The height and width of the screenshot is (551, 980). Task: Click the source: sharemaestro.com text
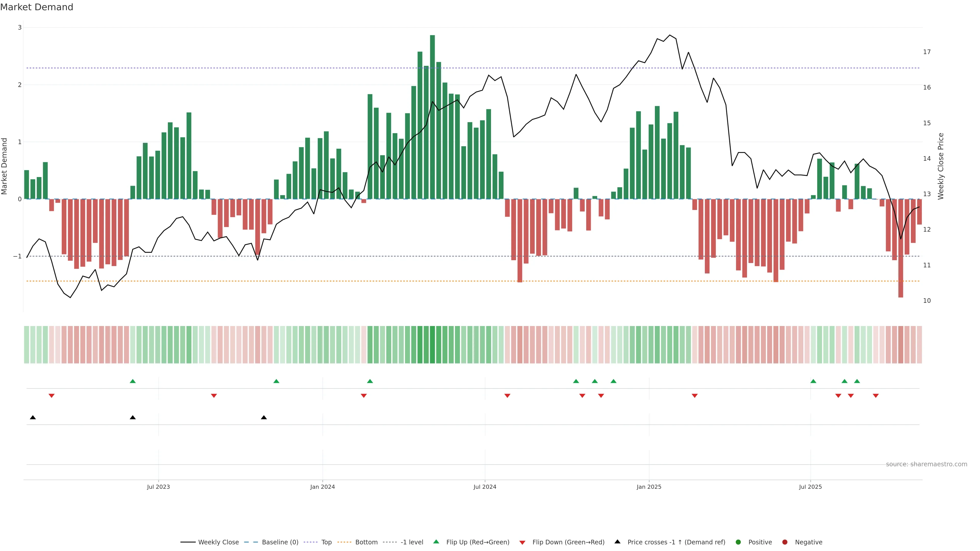[x=926, y=464]
